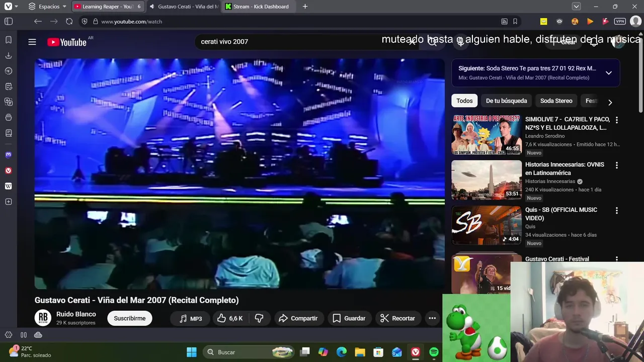Open options for Quis - SB video

pyautogui.click(x=617, y=210)
